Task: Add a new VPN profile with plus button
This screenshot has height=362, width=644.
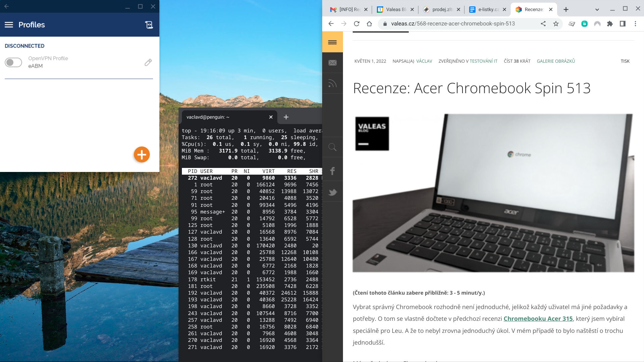Action: click(x=142, y=155)
